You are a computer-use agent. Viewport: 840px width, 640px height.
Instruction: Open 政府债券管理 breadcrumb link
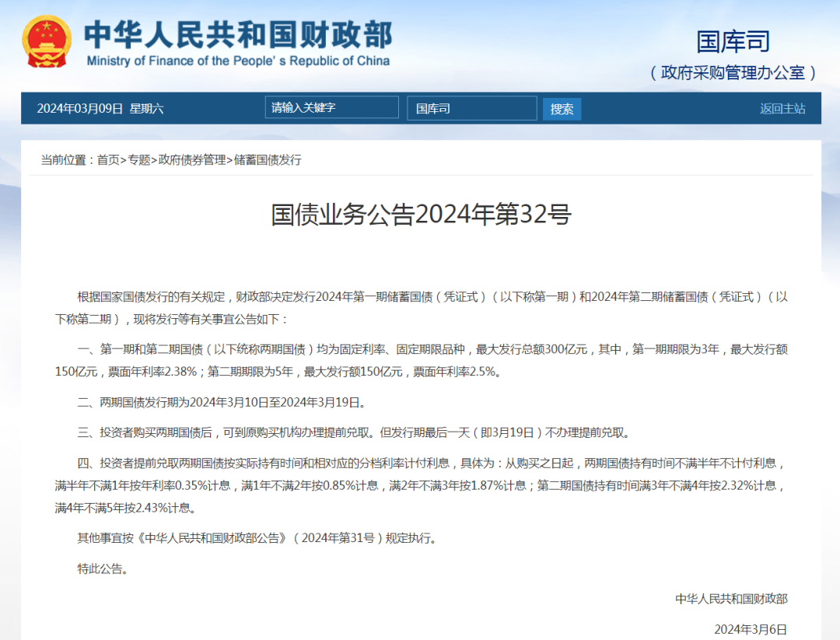[192, 160]
